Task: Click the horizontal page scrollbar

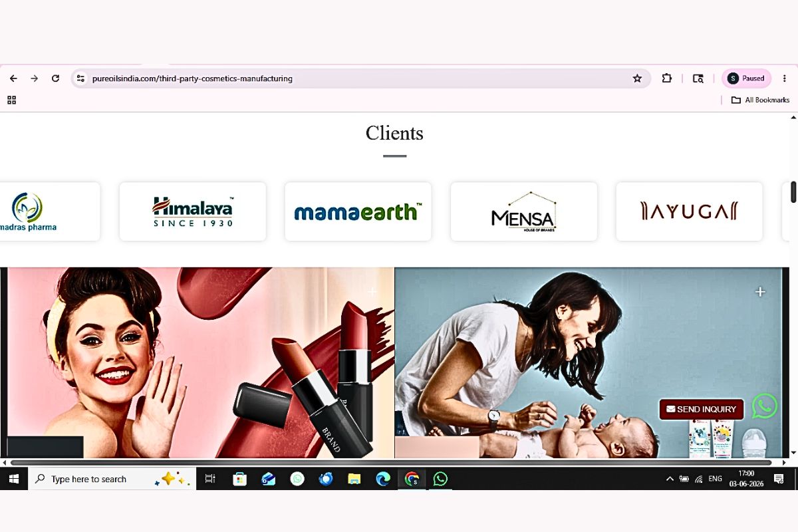Action: 391,462
